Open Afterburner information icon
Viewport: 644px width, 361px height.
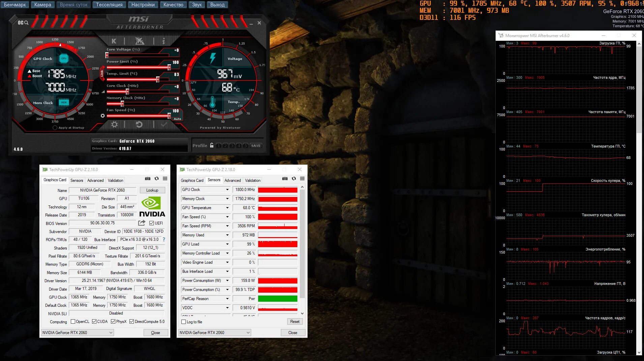point(164,41)
